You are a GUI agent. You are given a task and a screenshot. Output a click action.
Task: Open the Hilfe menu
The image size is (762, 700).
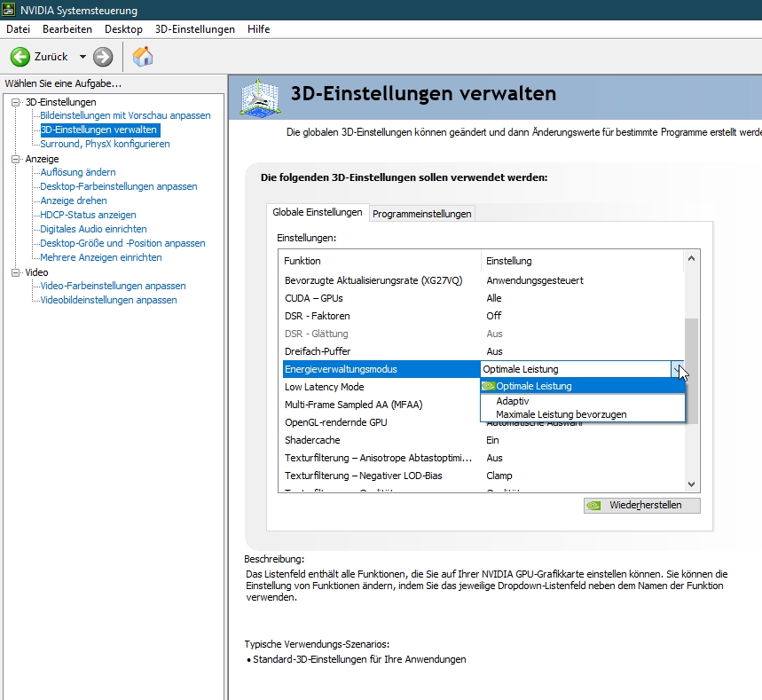point(258,29)
